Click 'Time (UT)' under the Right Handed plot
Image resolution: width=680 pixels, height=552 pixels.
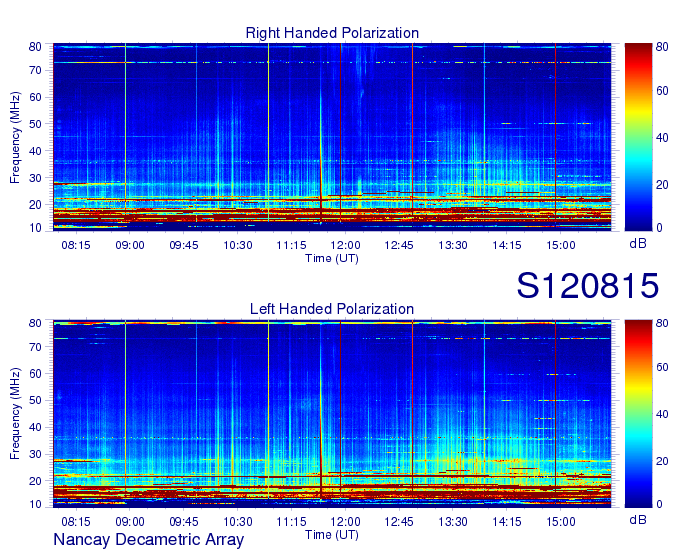point(332,258)
